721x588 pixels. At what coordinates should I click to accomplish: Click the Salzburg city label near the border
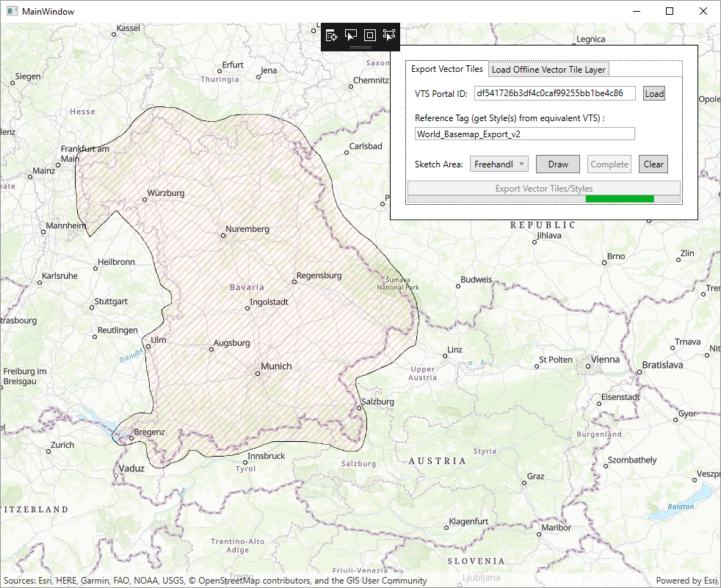tap(377, 402)
